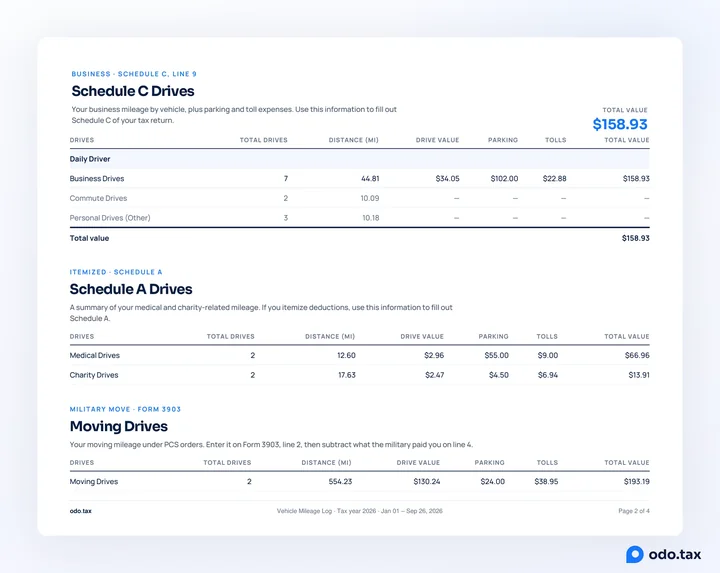
Task: Click the odo.tax brand name beside logo
Action: [x=675, y=554]
